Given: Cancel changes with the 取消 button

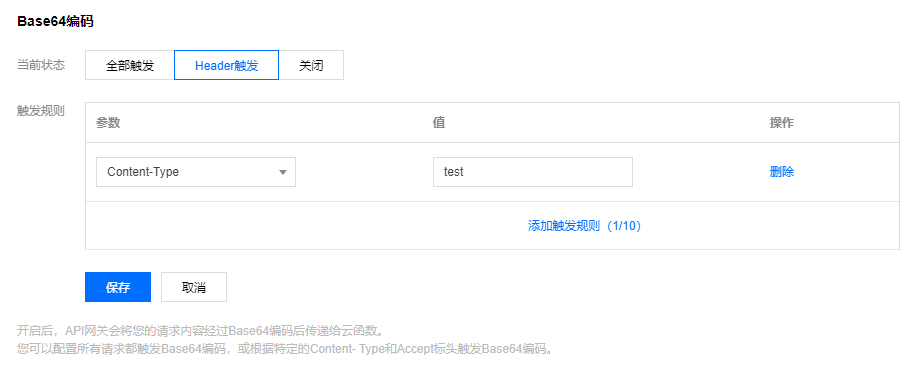Looking at the screenshot, I should click(x=194, y=287).
